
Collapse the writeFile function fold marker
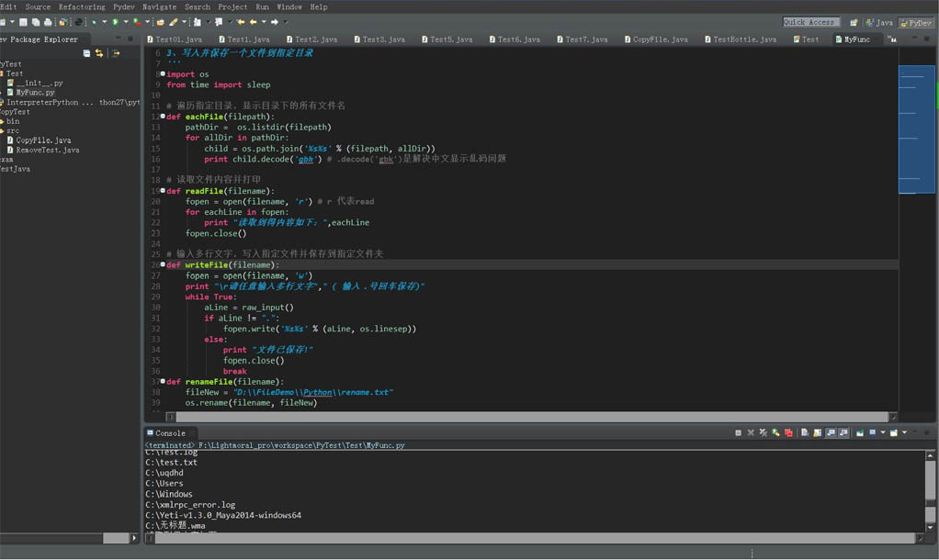pyautogui.click(x=163, y=263)
